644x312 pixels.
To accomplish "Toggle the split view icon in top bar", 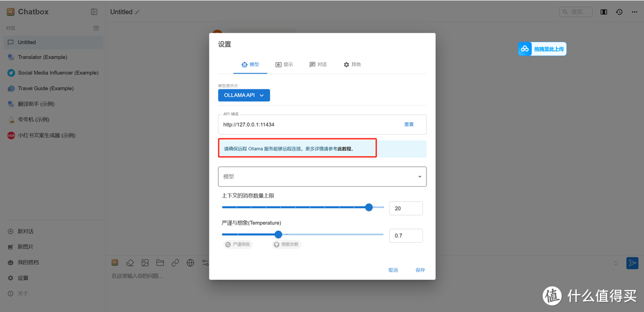I will [603, 12].
